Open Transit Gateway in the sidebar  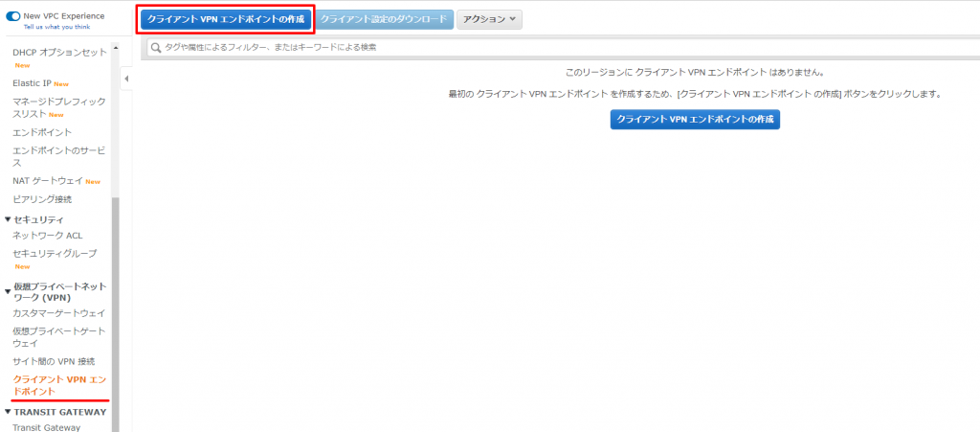pyautogui.click(x=47, y=427)
